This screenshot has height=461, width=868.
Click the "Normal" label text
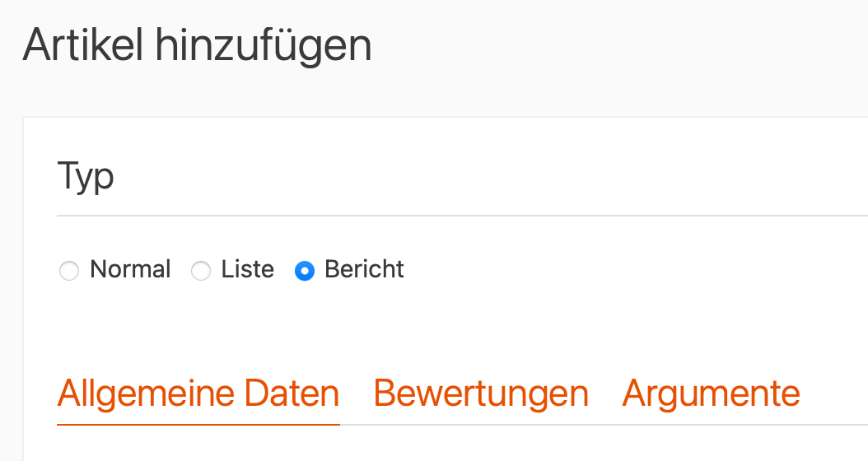click(130, 269)
